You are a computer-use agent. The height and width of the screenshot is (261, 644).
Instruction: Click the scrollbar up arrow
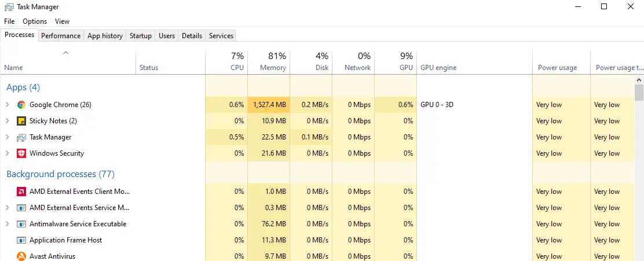point(639,80)
